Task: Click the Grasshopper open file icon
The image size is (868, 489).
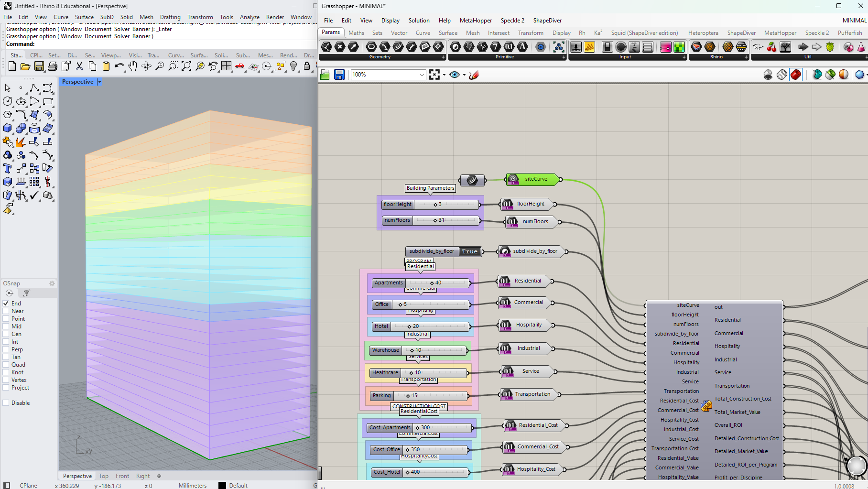Action: coord(325,75)
